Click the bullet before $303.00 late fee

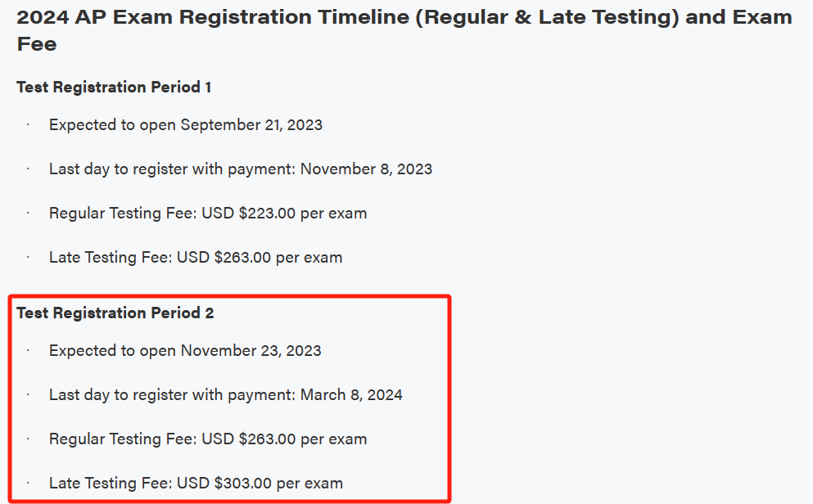tap(28, 484)
